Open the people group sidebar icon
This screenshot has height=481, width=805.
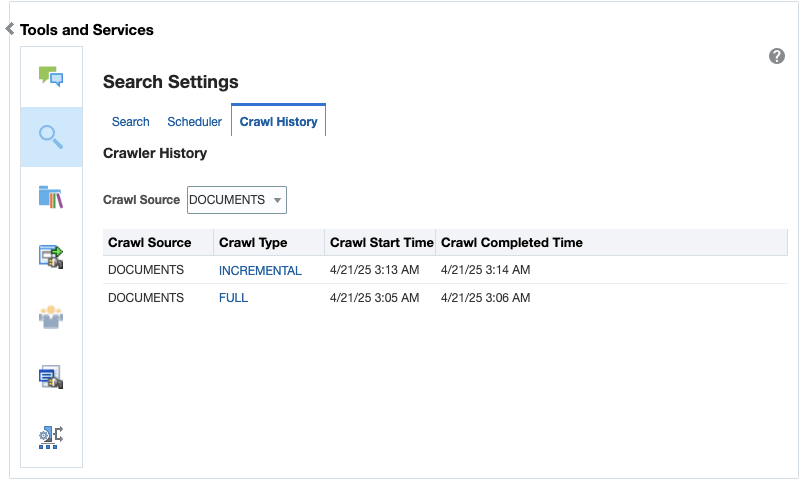51,317
